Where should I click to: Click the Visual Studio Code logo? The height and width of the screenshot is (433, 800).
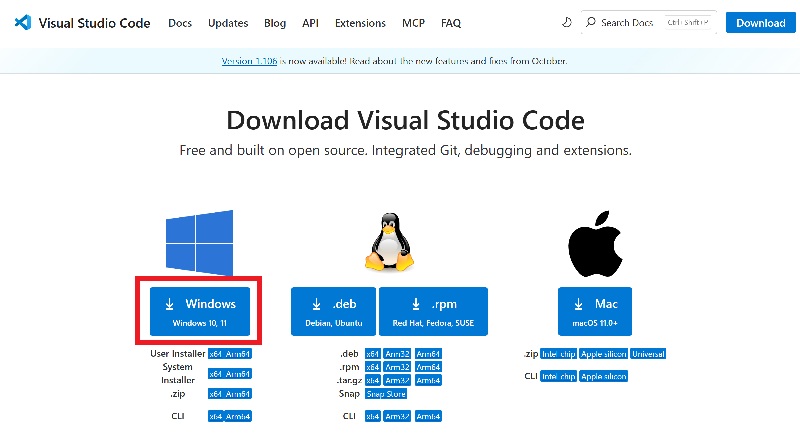click(23, 22)
